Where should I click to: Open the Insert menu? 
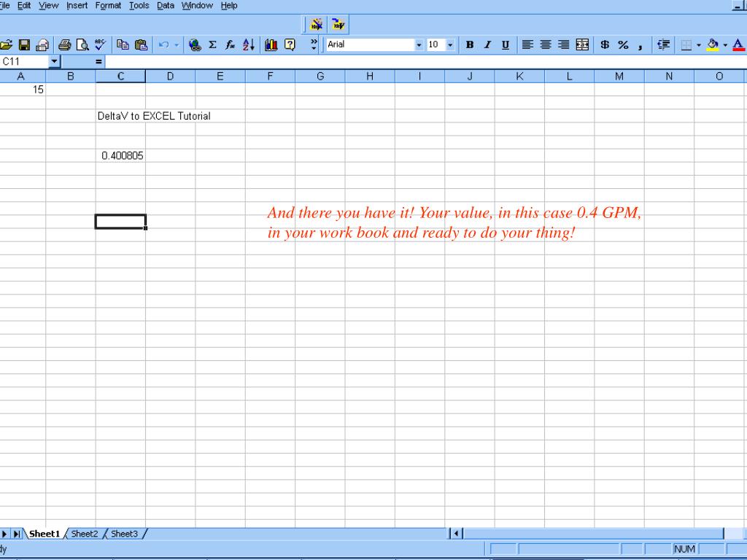pyautogui.click(x=77, y=6)
